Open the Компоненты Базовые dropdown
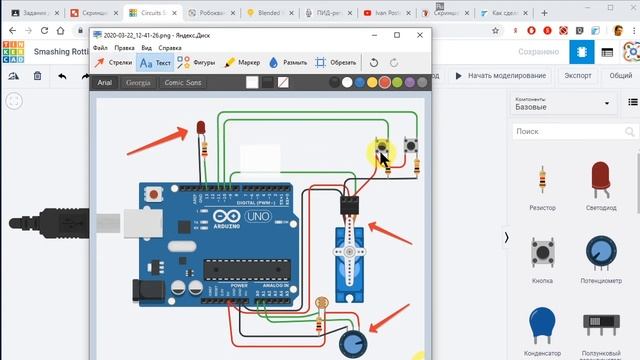The image size is (640, 360). point(563,104)
